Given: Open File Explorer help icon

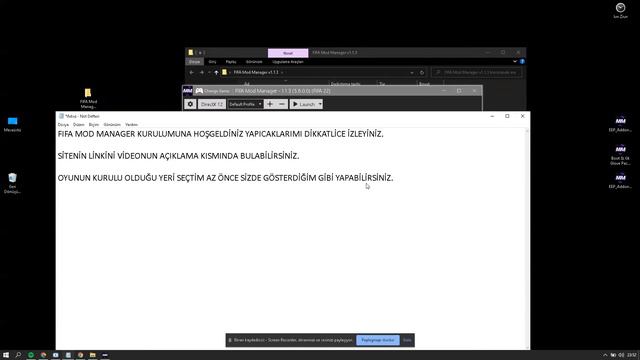Looking at the screenshot, I should coord(522,61).
